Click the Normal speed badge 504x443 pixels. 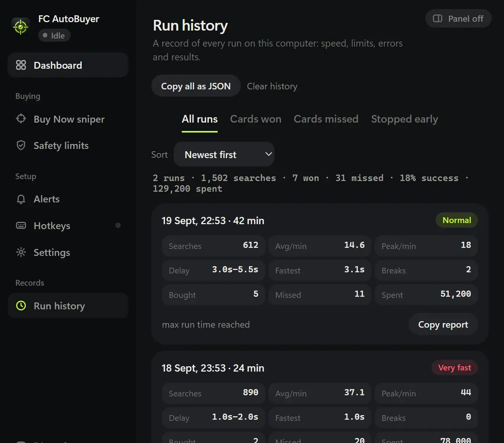point(457,220)
